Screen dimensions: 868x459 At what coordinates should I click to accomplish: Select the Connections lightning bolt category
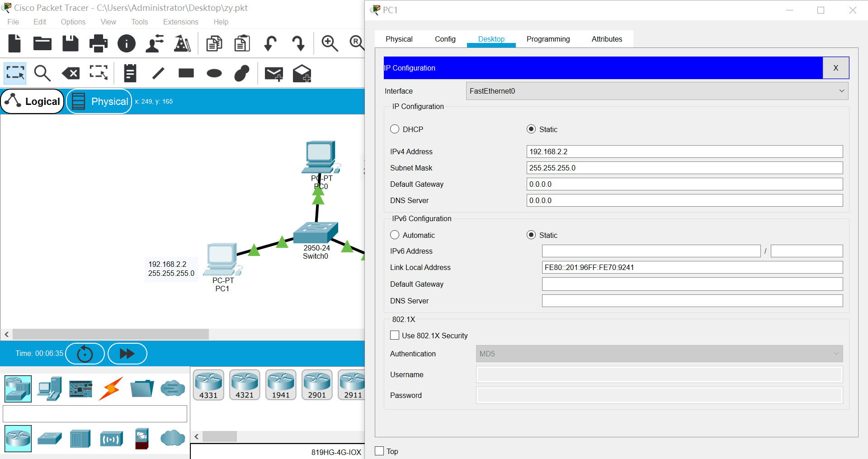111,388
